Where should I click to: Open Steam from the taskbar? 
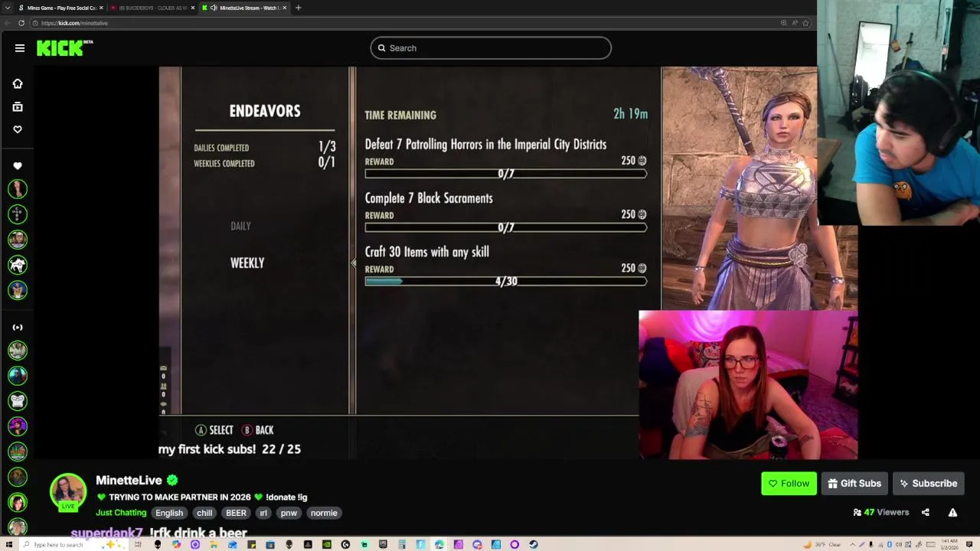pos(533,544)
